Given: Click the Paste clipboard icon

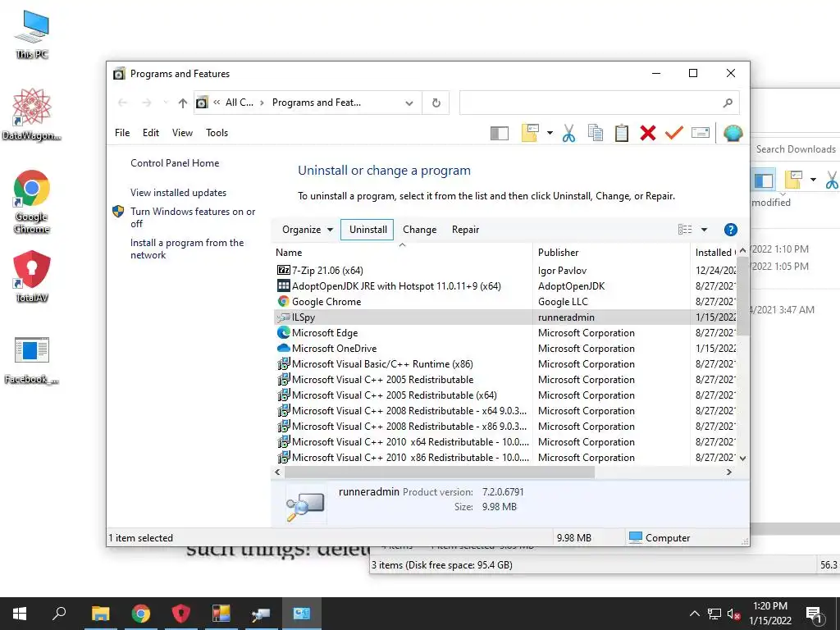Looking at the screenshot, I should [622, 133].
